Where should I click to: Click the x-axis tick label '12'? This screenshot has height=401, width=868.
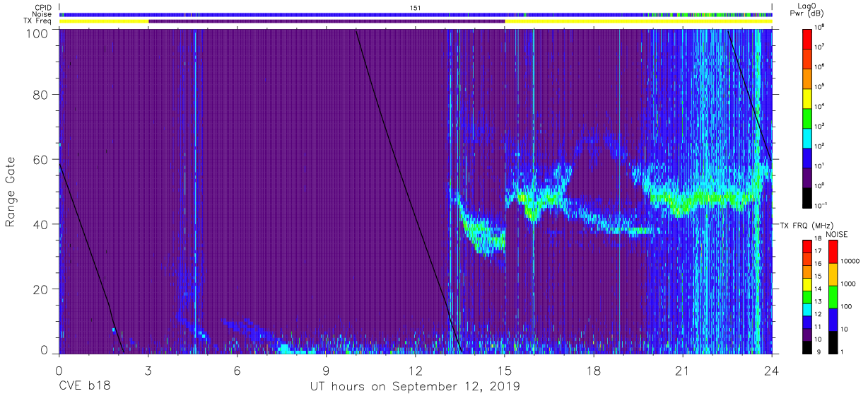coord(415,370)
